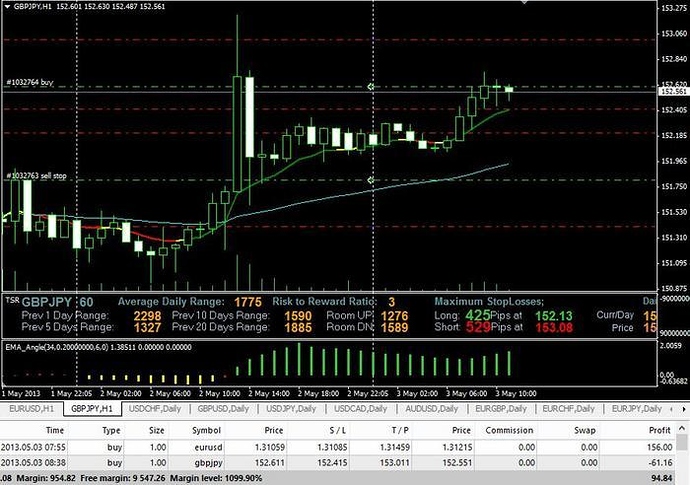Click the Room UP value 1276

(394, 316)
